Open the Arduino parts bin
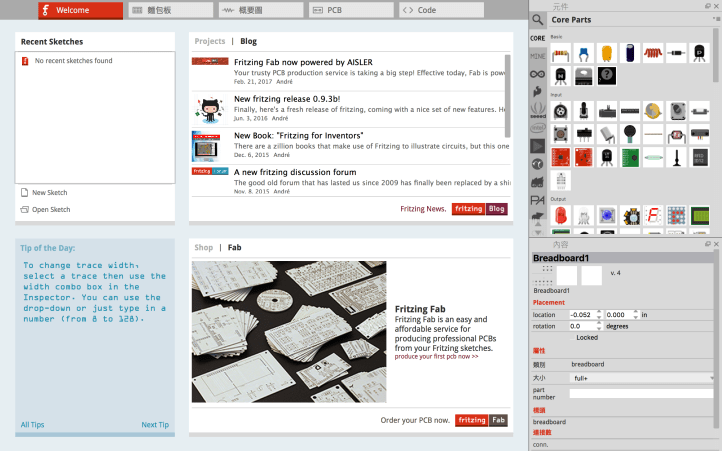722x451 pixels. (538, 74)
